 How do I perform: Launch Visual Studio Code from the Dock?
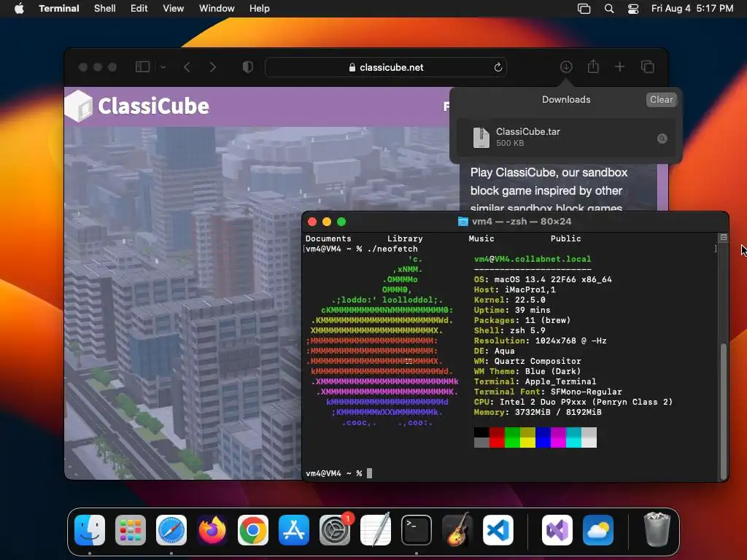point(498,530)
